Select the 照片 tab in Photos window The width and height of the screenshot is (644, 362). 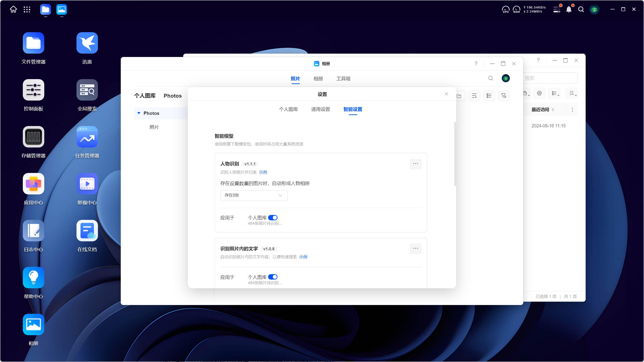point(295,79)
